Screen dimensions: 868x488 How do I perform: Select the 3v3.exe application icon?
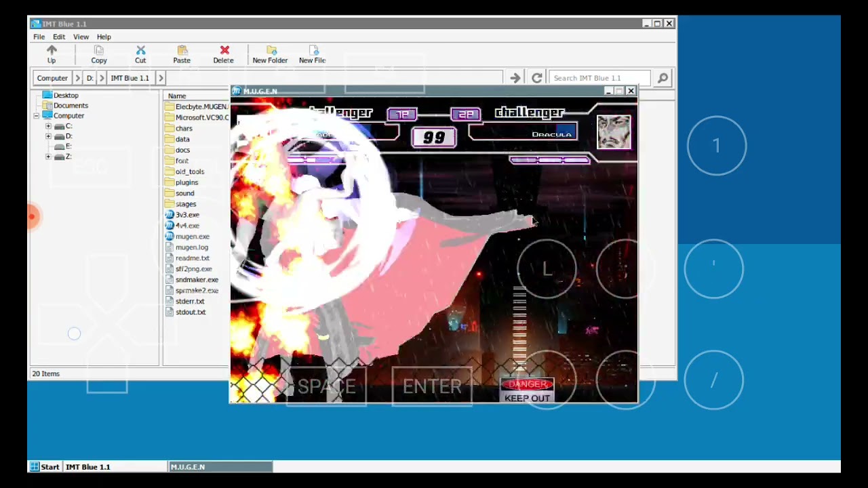point(170,215)
